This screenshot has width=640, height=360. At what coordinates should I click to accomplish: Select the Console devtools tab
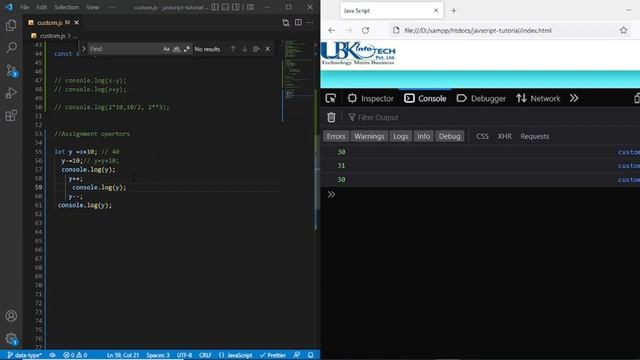pos(425,98)
